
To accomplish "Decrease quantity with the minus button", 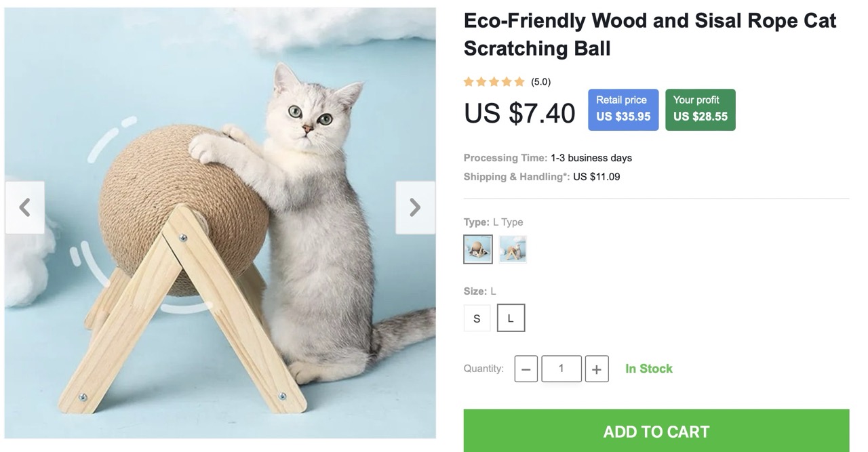I will tap(526, 369).
